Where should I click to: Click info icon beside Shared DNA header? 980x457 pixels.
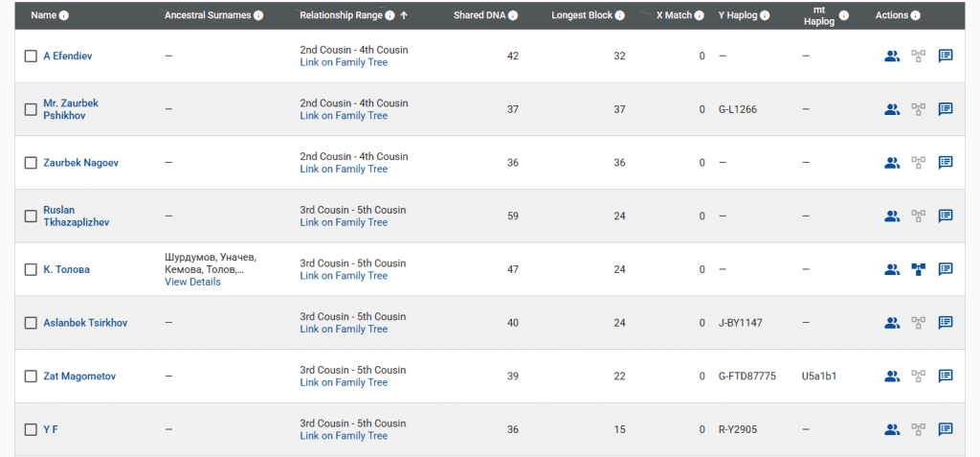(x=514, y=16)
